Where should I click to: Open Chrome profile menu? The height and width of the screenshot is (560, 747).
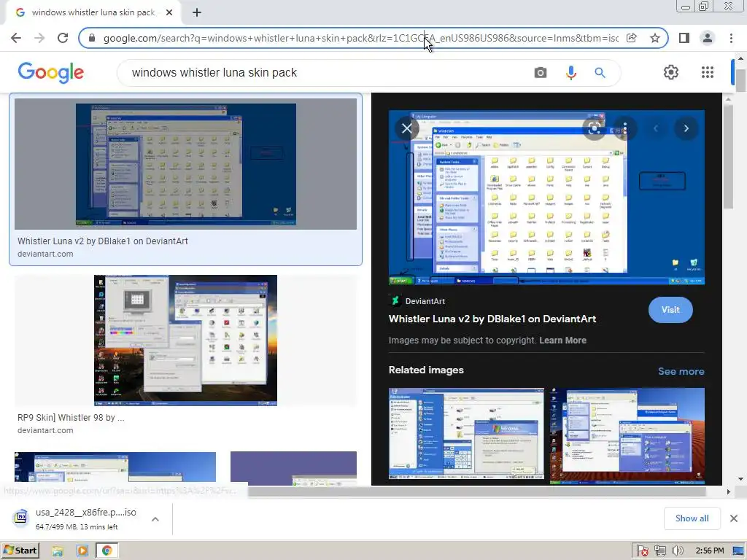point(708,38)
